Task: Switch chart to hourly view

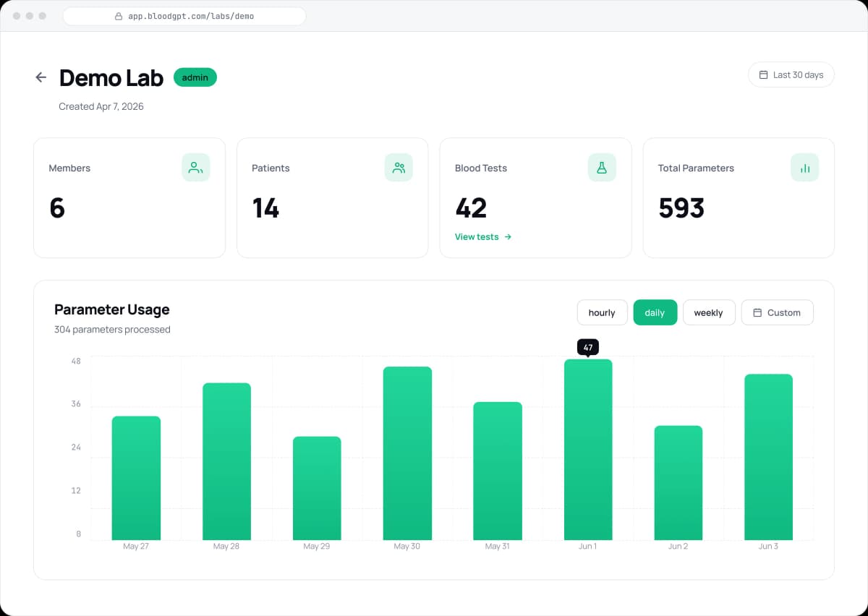Action: (602, 312)
